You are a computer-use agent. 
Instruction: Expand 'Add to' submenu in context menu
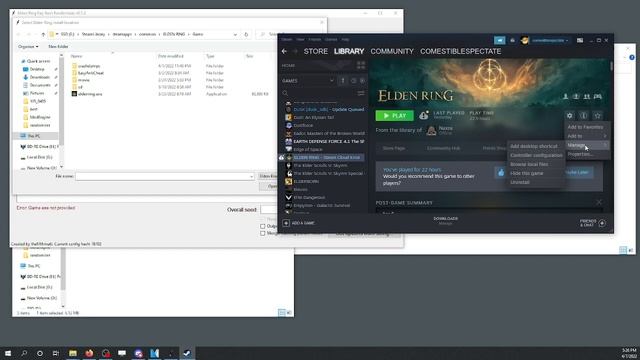coord(587,136)
